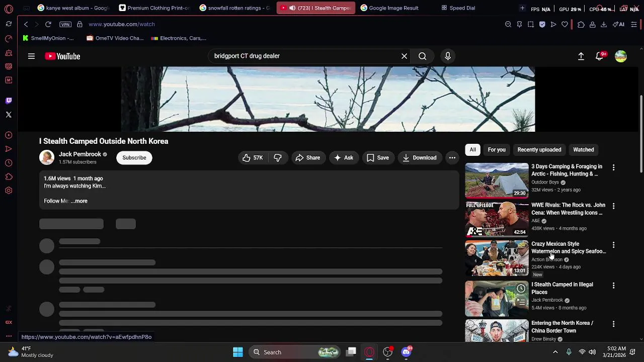The image size is (644, 362).
Task: Reload the page
Action: click(x=48, y=24)
